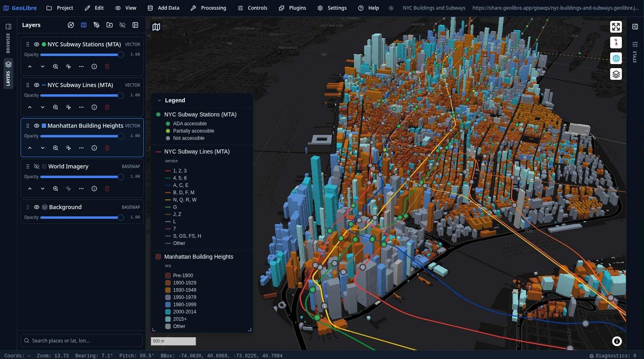The height and width of the screenshot is (359, 644).
Task: Switch to the Browser side tab
Action: (x=8, y=43)
